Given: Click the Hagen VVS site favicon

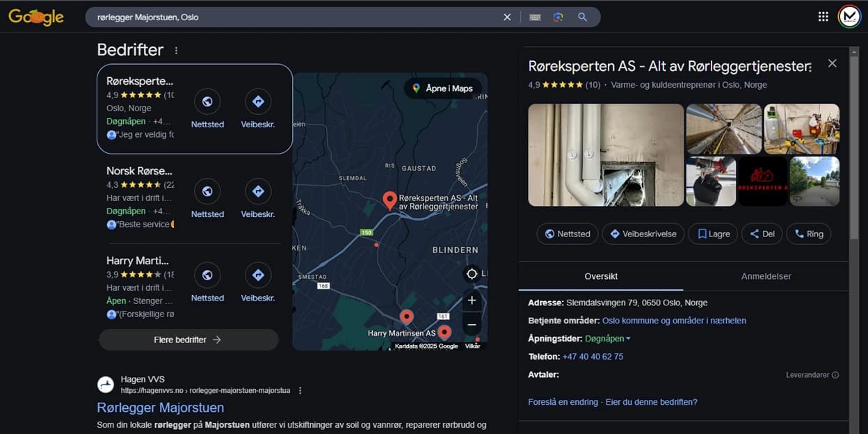Looking at the screenshot, I should click(106, 385).
